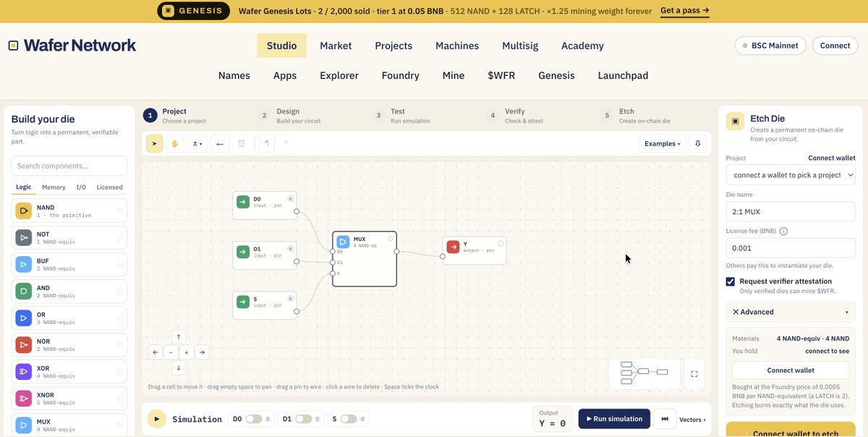Viewport: 868px width, 437px height.
Task: Pan the canvas right with the arrow button
Action: coord(203,352)
